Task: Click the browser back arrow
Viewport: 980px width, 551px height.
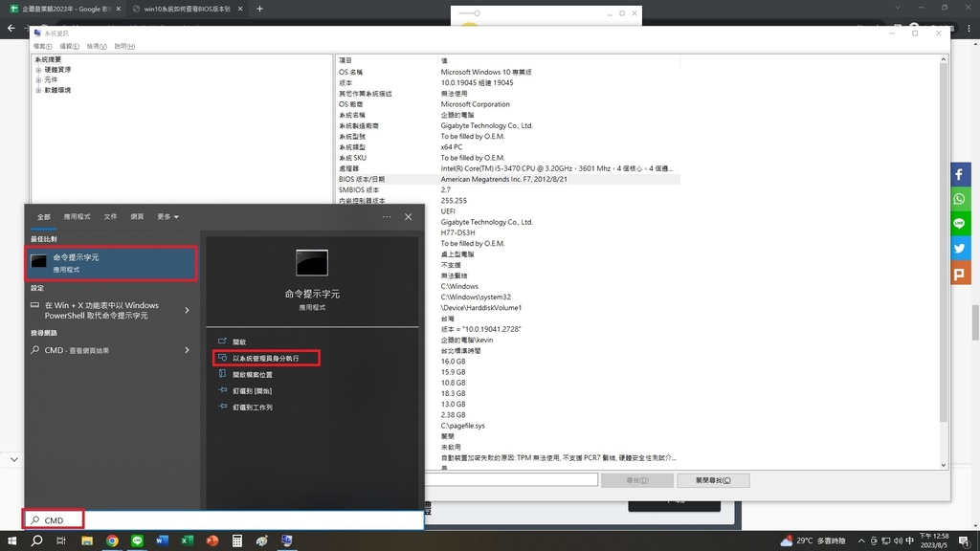Action: (11, 28)
